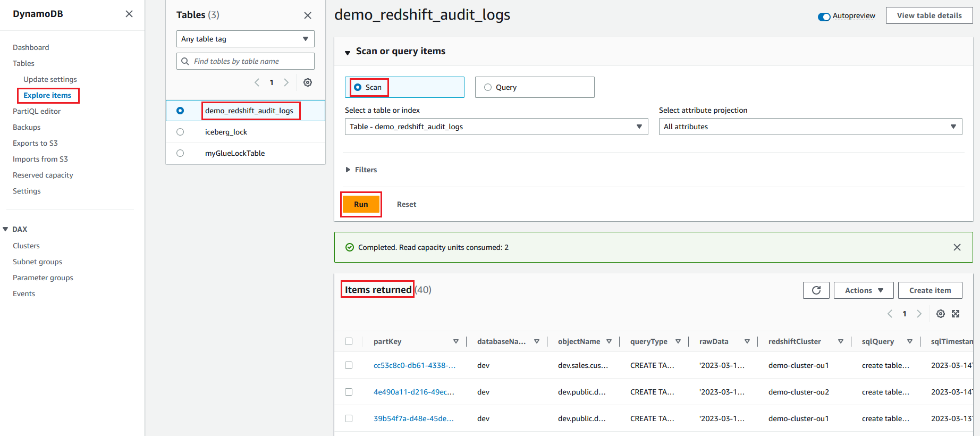Viewport: 980px width, 436px height.
Task: Refresh the items returned list
Action: [x=816, y=290]
